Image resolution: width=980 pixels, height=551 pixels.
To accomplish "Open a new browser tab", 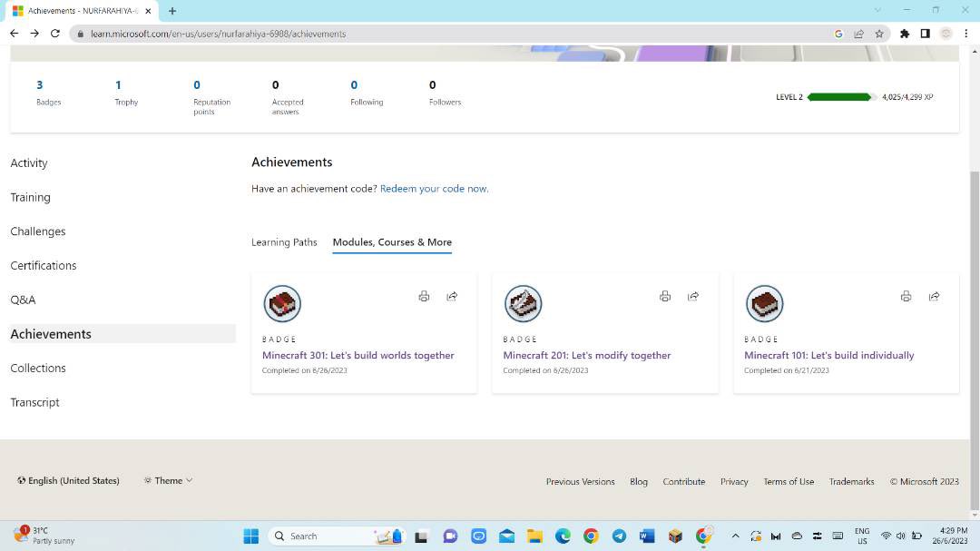I will coord(171,11).
